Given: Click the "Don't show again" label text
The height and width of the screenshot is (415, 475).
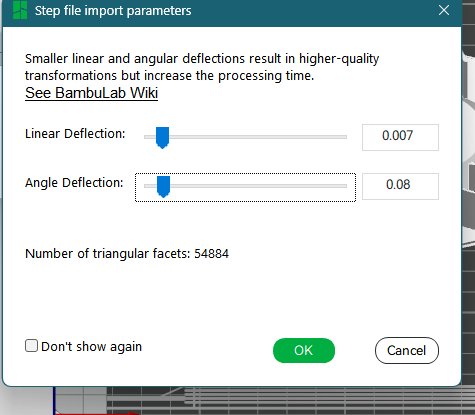Looking at the screenshot, I should tap(91, 347).
